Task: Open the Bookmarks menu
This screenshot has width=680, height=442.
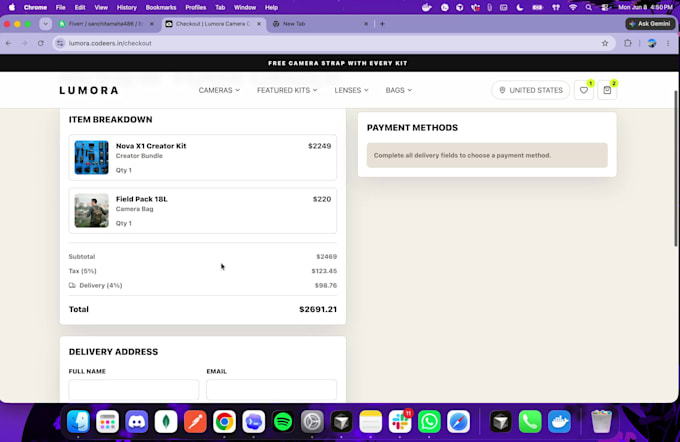Action: (x=161, y=7)
